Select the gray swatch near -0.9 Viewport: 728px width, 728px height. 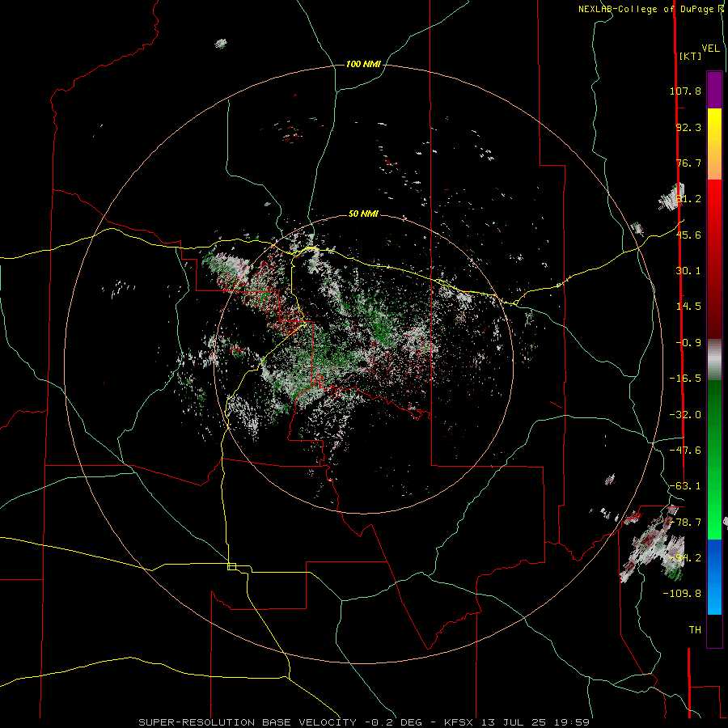click(x=714, y=358)
